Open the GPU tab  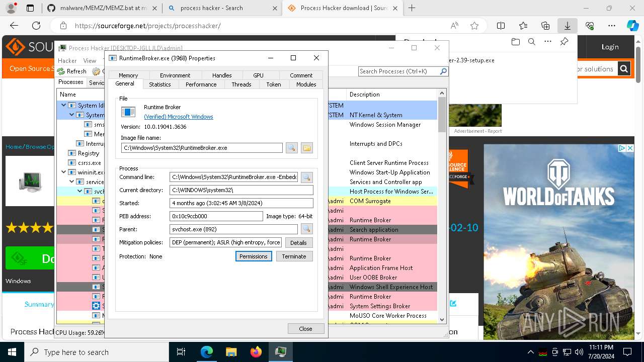[x=258, y=75]
